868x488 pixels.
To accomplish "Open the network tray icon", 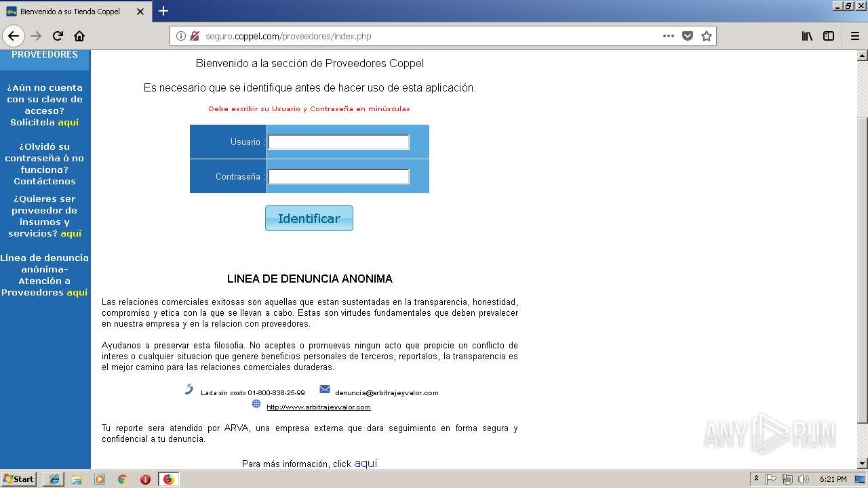I will point(787,479).
